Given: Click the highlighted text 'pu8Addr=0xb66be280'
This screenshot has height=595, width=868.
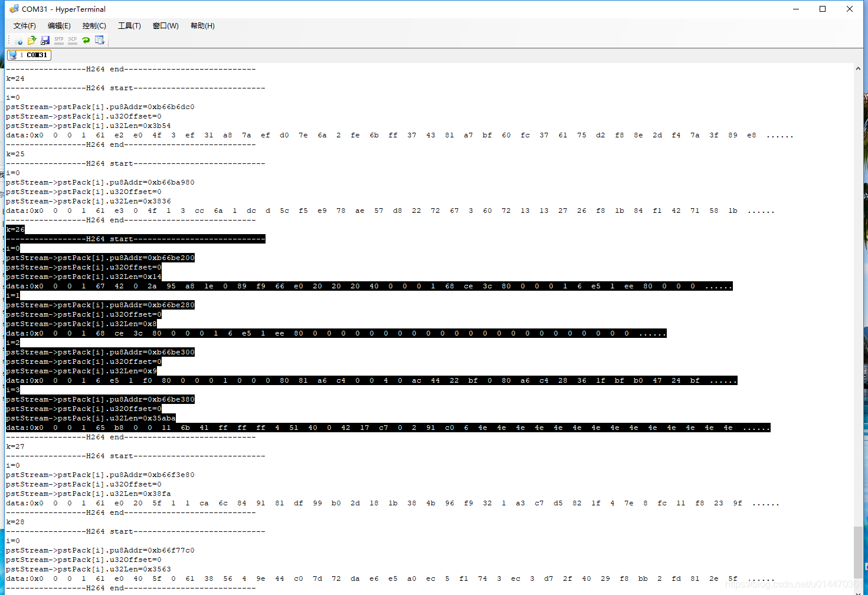Looking at the screenshot, I should 152,305.
